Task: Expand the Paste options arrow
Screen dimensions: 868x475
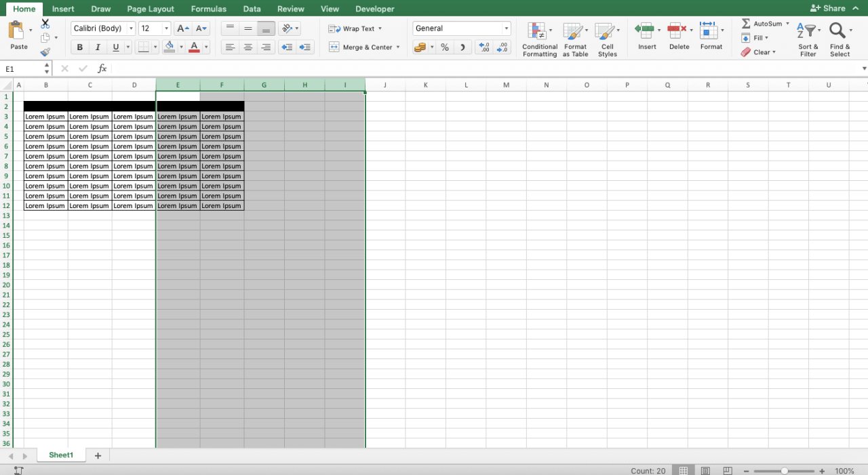Action: 31,30
